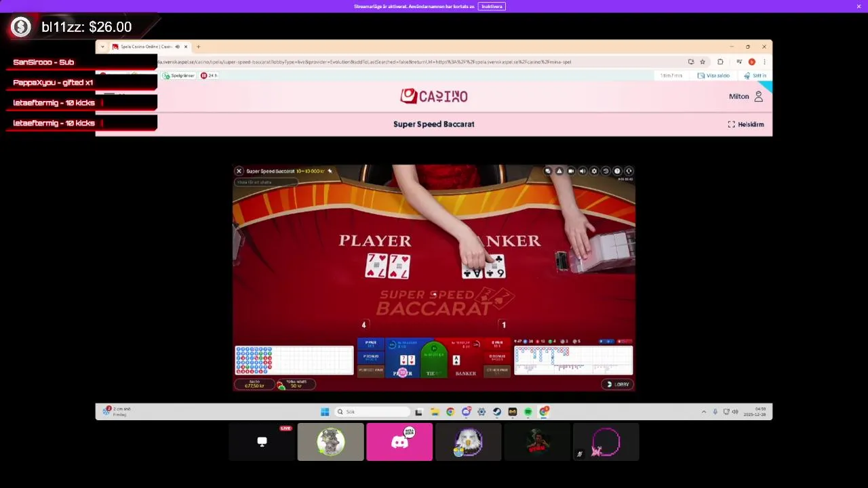The height and width of the screenshot is (488, 868).
Task: Click the Saldo balance display
Action: (x=255, y=384)
